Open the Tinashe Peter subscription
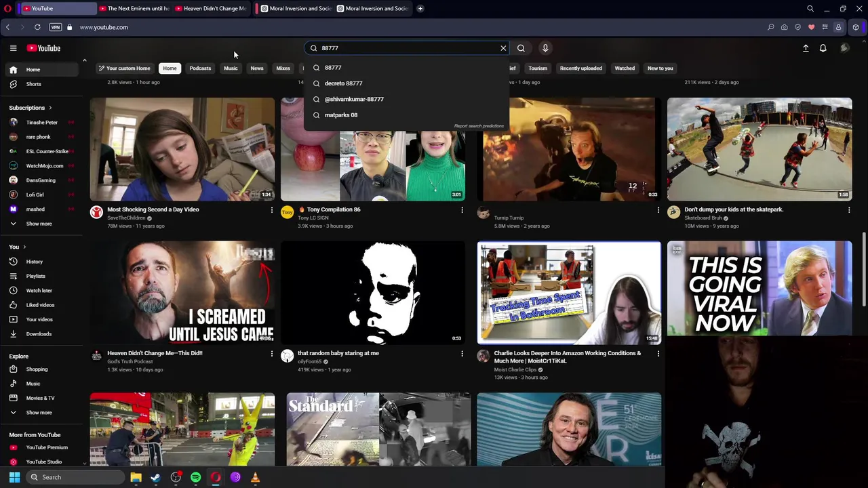 point(42,123)
